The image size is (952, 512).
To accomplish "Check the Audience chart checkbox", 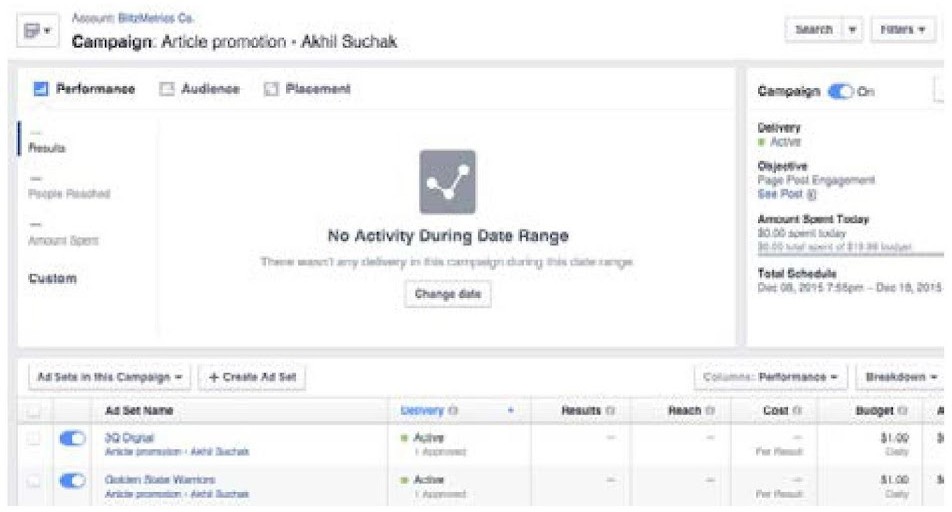I will (168, 89).
